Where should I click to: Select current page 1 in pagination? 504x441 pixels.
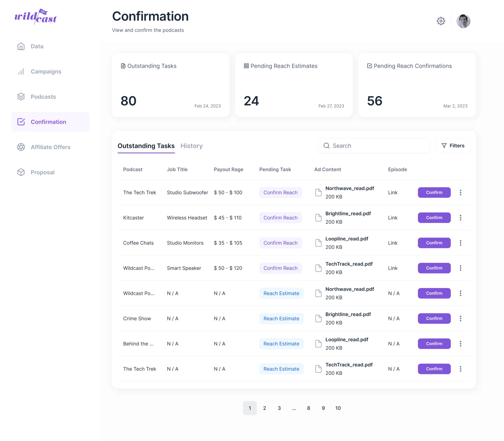click(x=250, y=408)
